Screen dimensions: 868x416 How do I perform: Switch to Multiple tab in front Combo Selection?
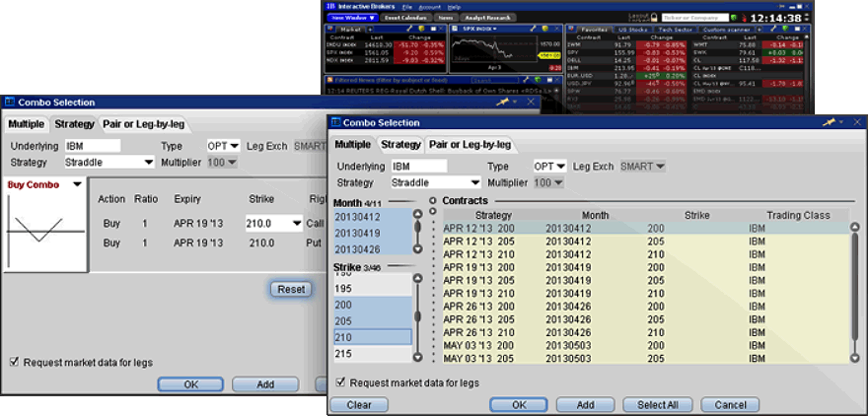tap(353, 144)
